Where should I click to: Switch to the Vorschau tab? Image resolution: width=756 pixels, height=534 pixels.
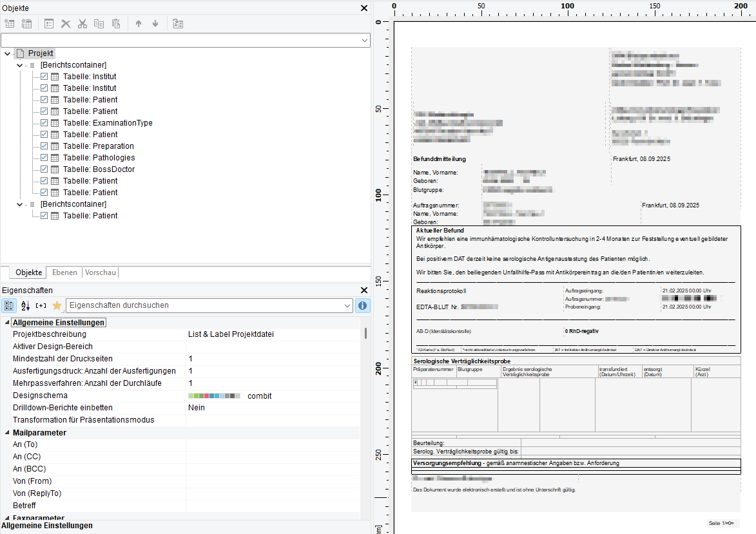pos(100,272)
